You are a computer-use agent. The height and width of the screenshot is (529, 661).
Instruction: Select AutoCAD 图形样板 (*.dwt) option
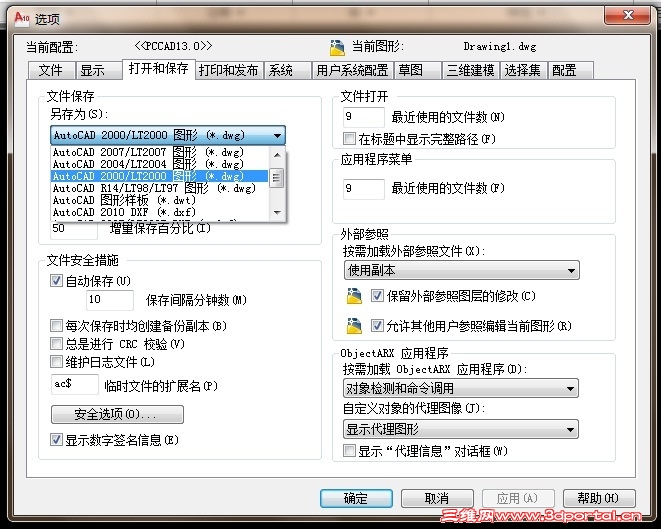160,200
